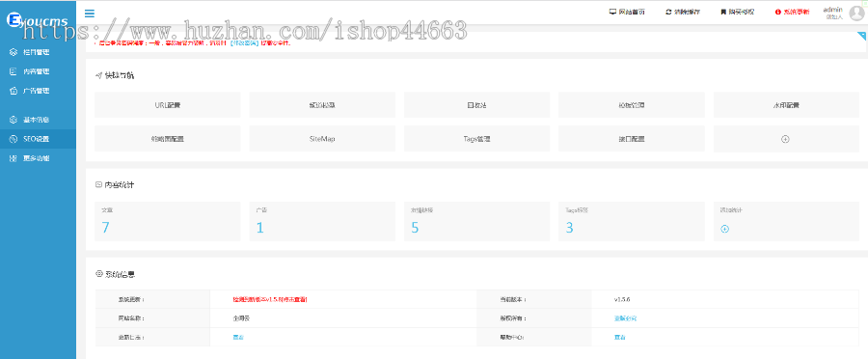Toggle the hamburger sidebar collapse icon
The width and height of the screenshot is (868, 359).
[90, 14]
